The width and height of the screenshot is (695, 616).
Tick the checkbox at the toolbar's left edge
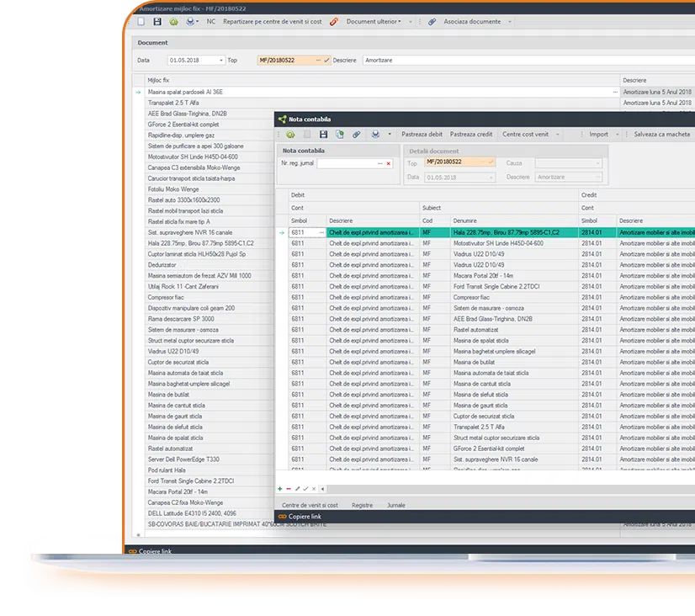click(141, 21)
